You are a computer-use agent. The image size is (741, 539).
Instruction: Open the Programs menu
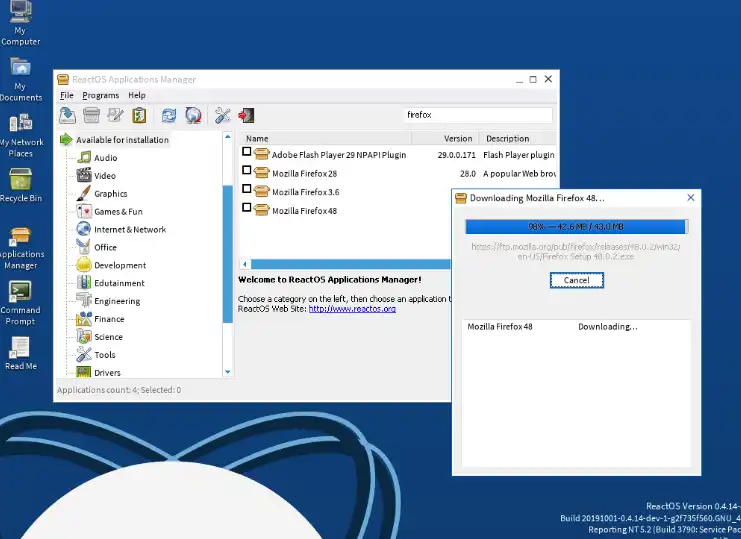[x=100, y=95]
